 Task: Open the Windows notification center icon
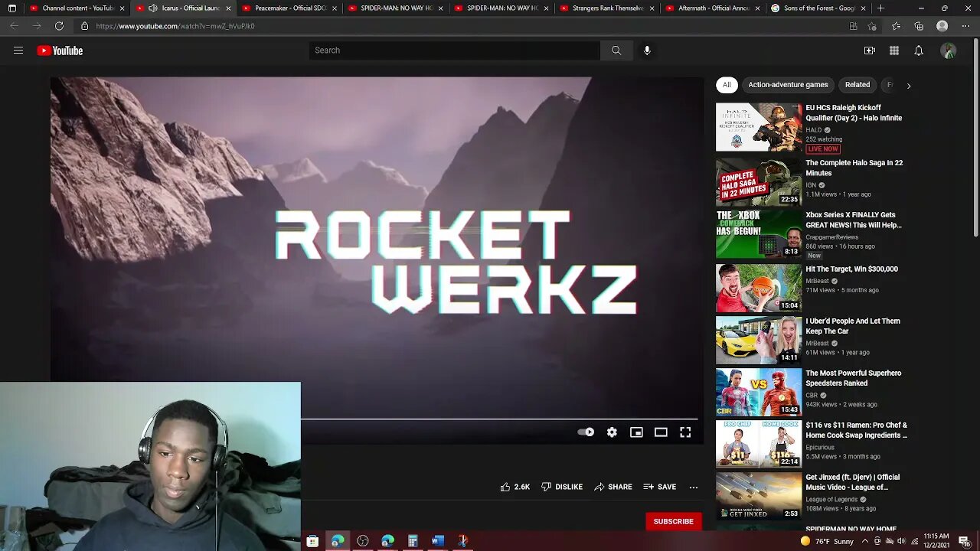coord(964,541)
